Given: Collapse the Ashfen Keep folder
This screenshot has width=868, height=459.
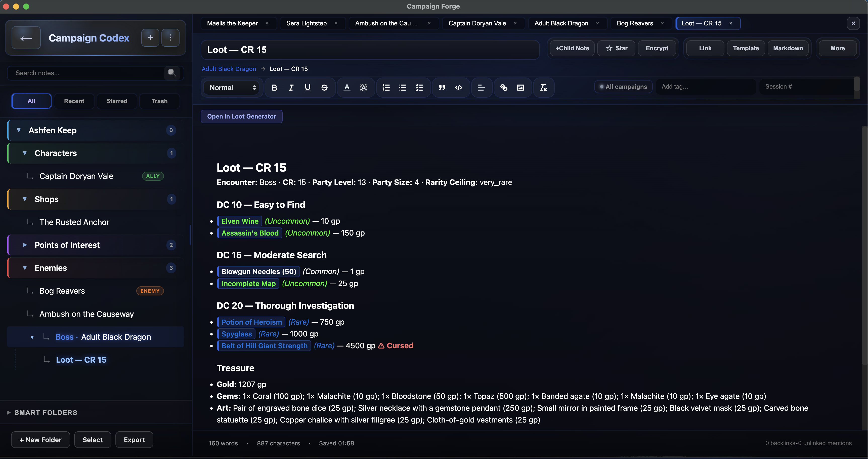Looking at the screenshot, I should [19, 130].
